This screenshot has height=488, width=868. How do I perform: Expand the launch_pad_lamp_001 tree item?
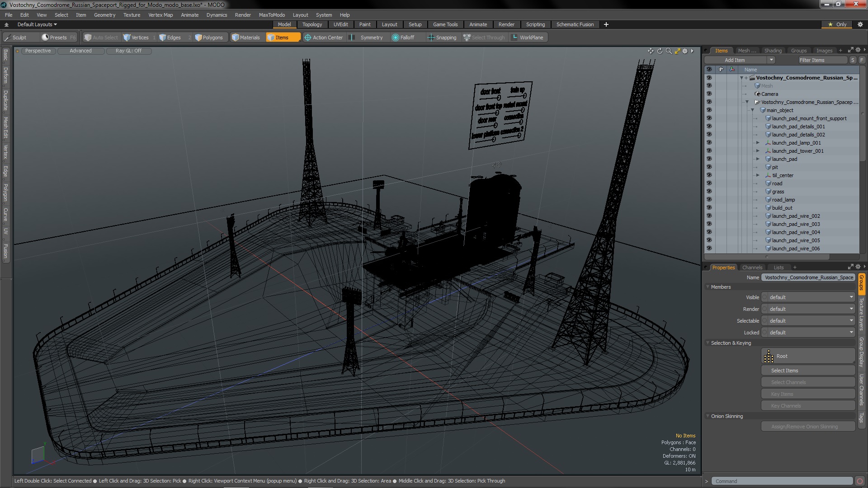[758, 143]
